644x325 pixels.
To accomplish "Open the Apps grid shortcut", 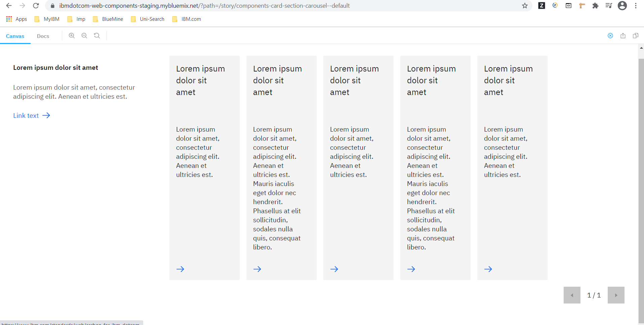I will 16,19.
